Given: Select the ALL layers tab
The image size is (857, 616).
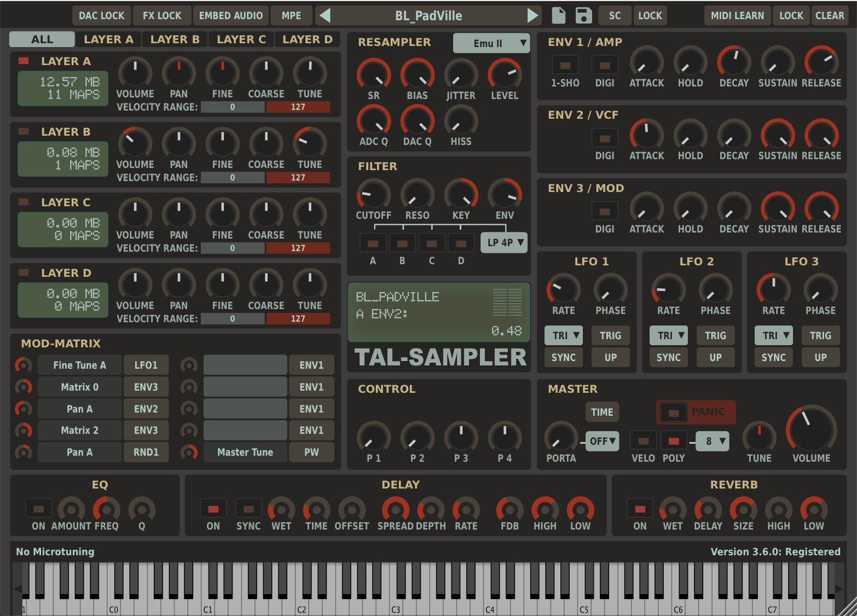Looking at the screenshot, I should coord(42,39).
